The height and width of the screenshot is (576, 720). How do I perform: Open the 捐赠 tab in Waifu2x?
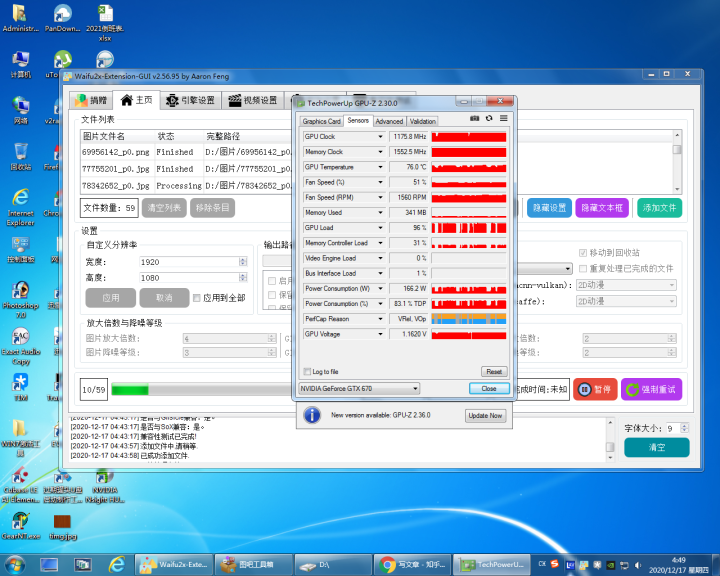91,100
